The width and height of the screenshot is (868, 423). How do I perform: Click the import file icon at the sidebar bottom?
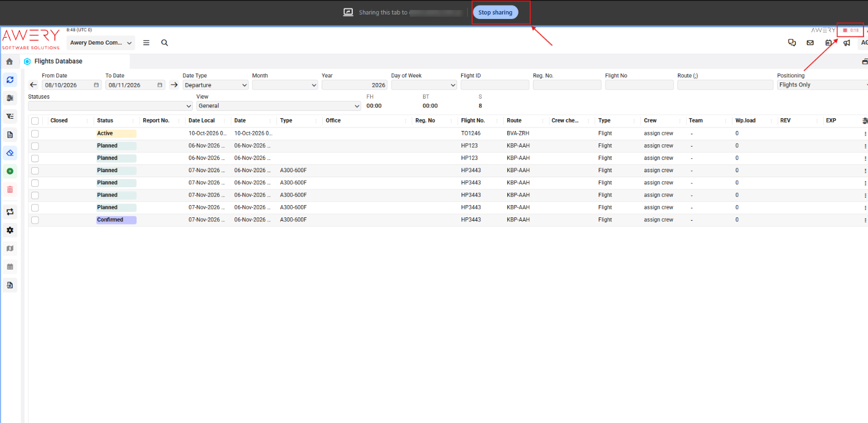tap(9, 285)
